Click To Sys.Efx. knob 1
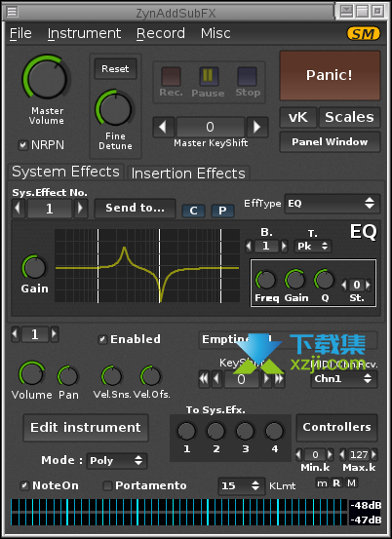This screenshot has height=539, width=392. 186,432
